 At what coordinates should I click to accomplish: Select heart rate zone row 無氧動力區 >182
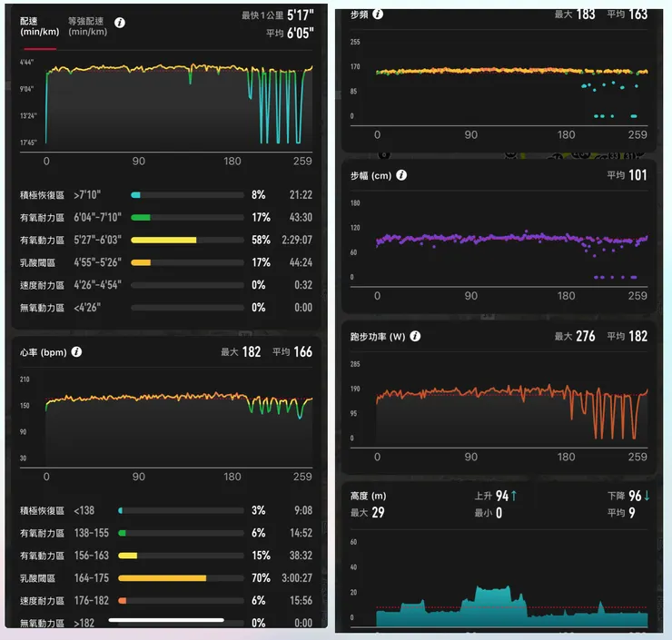tap(166, 623)
